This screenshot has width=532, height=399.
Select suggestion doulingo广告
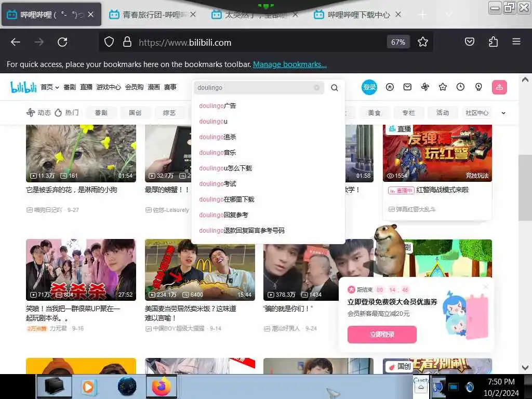click(218, 106)
